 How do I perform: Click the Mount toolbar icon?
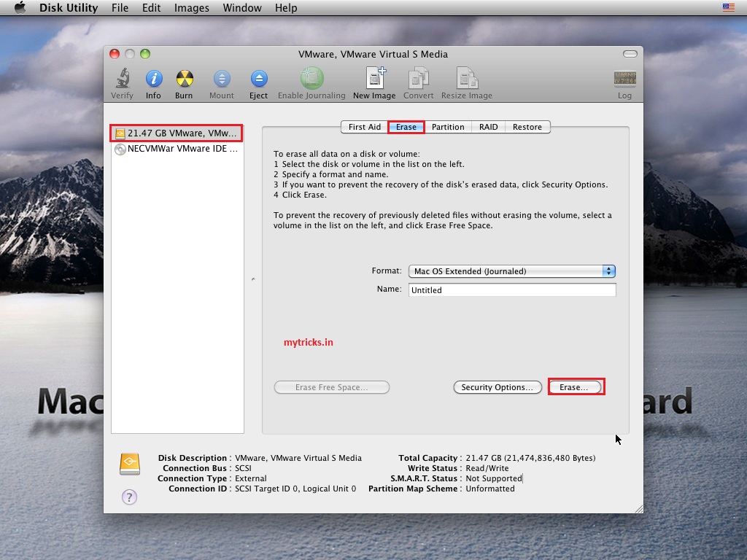[x=222, y=78]
